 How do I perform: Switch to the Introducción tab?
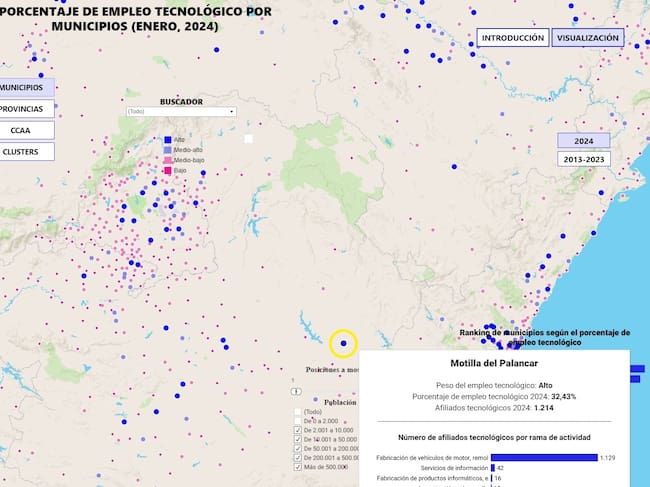[512, 38]
